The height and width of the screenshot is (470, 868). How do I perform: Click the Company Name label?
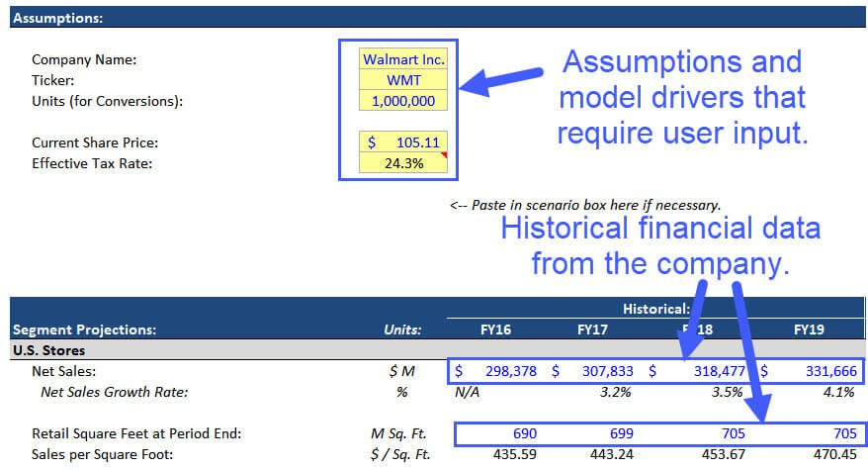point(84,59)
